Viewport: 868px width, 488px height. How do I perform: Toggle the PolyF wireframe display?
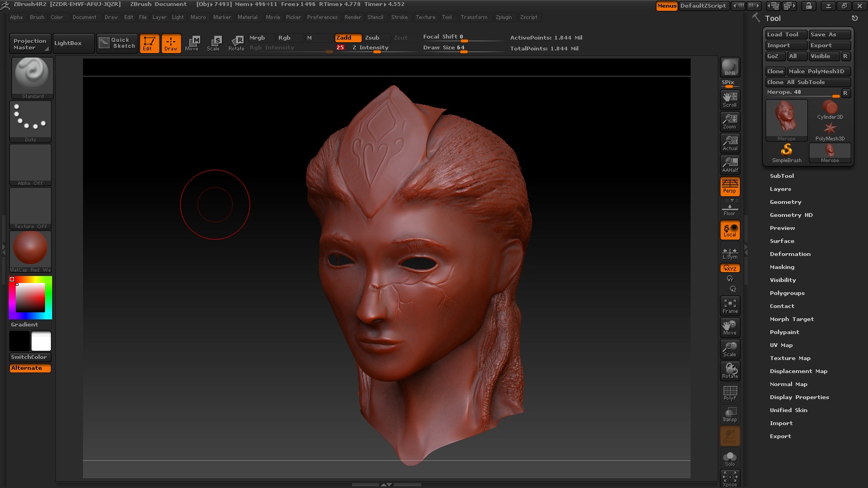(x=730, y=393)
